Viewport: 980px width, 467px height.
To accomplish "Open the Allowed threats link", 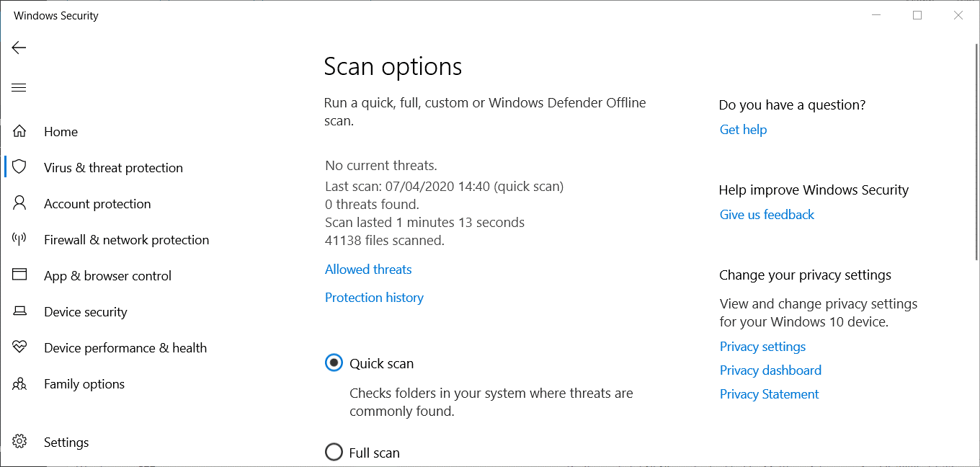I will (368, 269).
